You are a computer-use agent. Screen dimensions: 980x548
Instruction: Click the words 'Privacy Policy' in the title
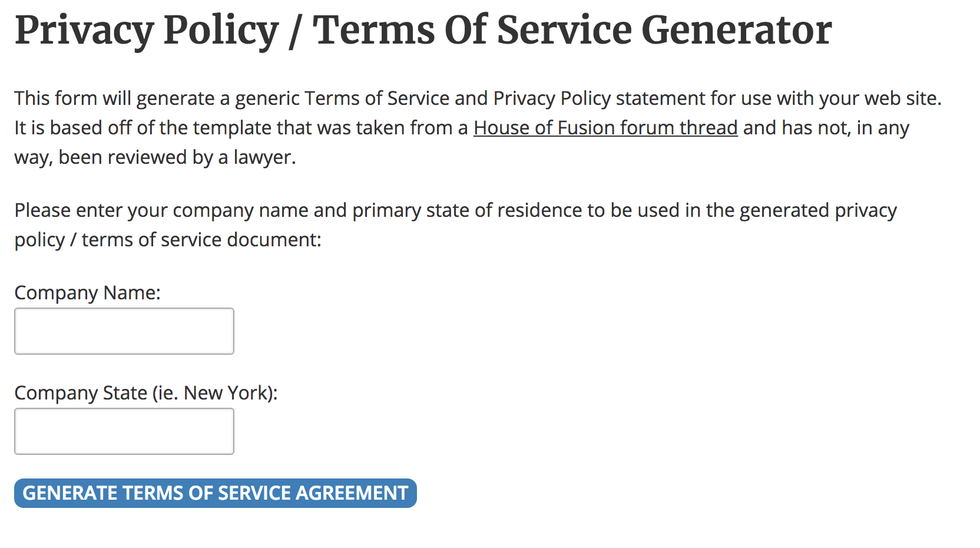tap(147, 30)
